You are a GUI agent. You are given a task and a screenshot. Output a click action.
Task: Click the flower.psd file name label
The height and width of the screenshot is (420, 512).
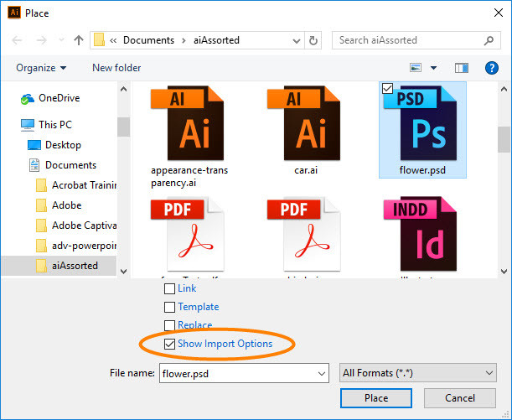(x=422, y=170)
